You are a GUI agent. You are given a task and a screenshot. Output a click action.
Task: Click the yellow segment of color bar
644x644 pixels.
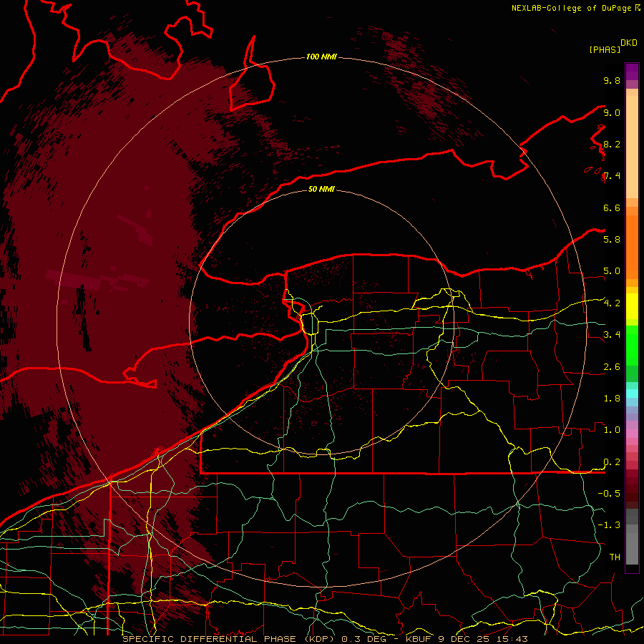pos(632,306)
